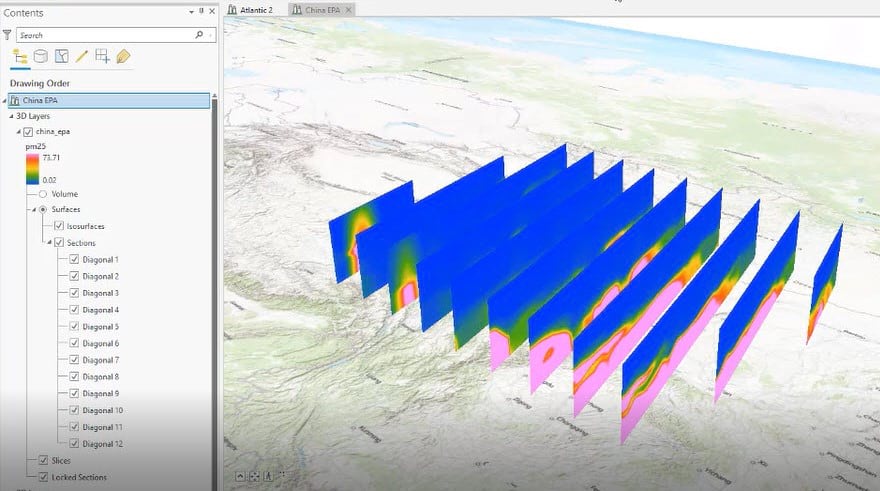Select the Diagonal 6 label
880x491 pixels.
[x=100, y=343]
